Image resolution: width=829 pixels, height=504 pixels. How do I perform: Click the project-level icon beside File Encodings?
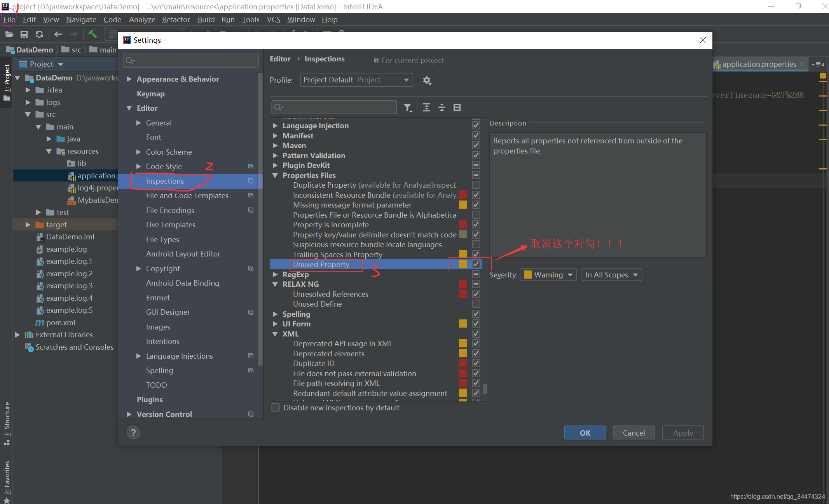tap(251, 210)
